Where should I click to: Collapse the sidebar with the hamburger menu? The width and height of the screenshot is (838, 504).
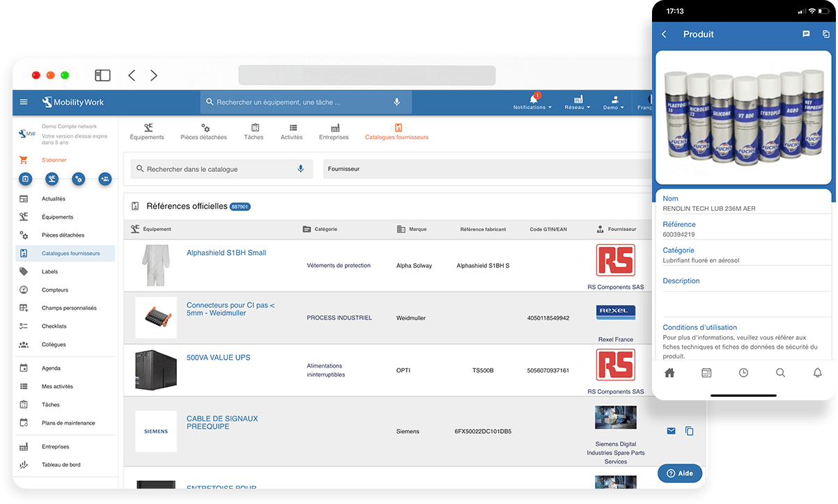[23, 101]
